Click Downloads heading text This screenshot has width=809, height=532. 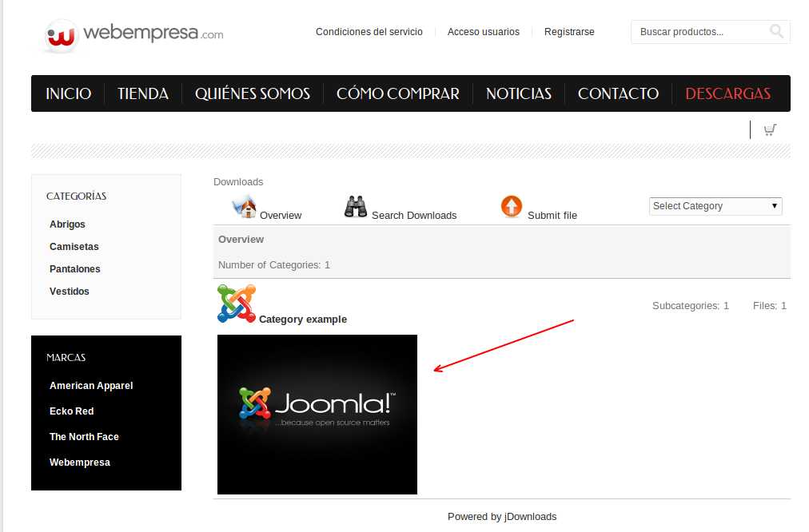point(238,182)
